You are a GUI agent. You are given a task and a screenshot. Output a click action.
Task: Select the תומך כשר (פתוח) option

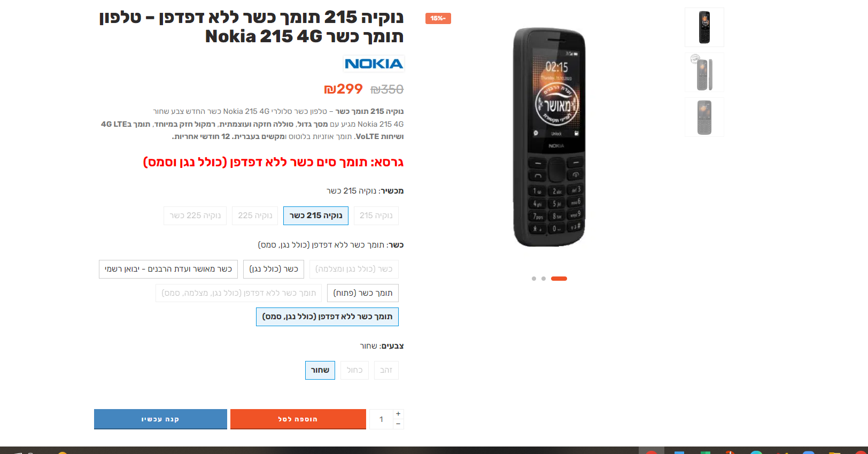(x=363, y=293)
